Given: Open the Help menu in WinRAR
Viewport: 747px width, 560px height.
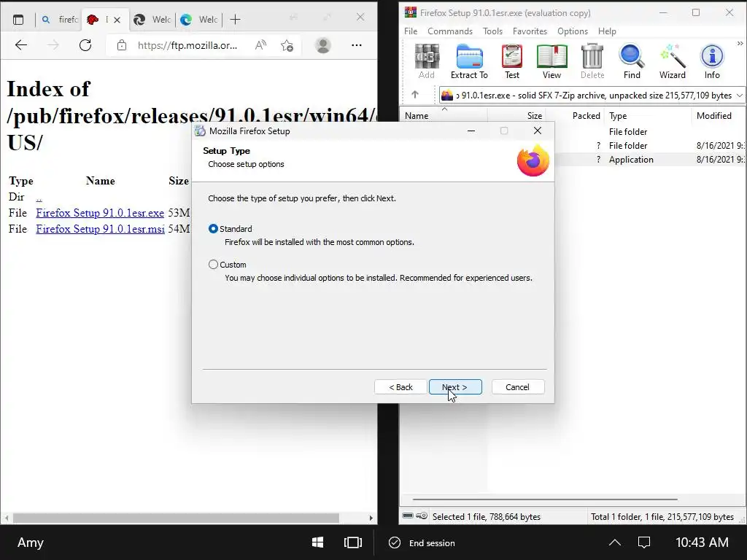Looking at the screenshot, I should pyautogui.click(x=607, y=31).
